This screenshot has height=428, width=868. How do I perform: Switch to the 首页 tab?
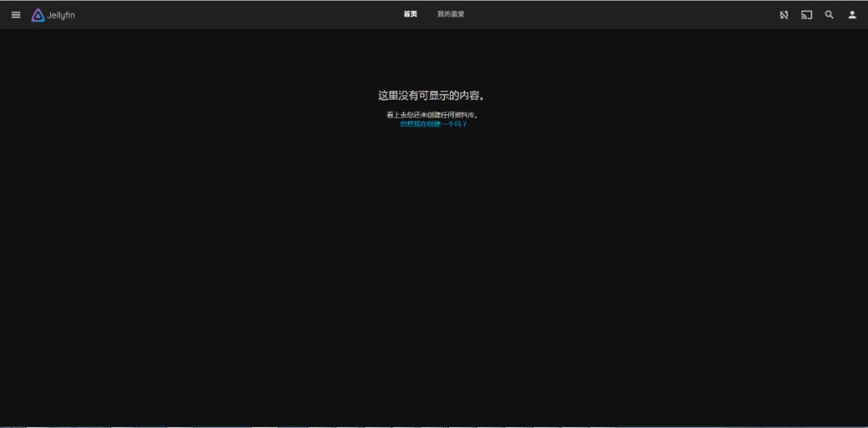(x=410, y=14)
